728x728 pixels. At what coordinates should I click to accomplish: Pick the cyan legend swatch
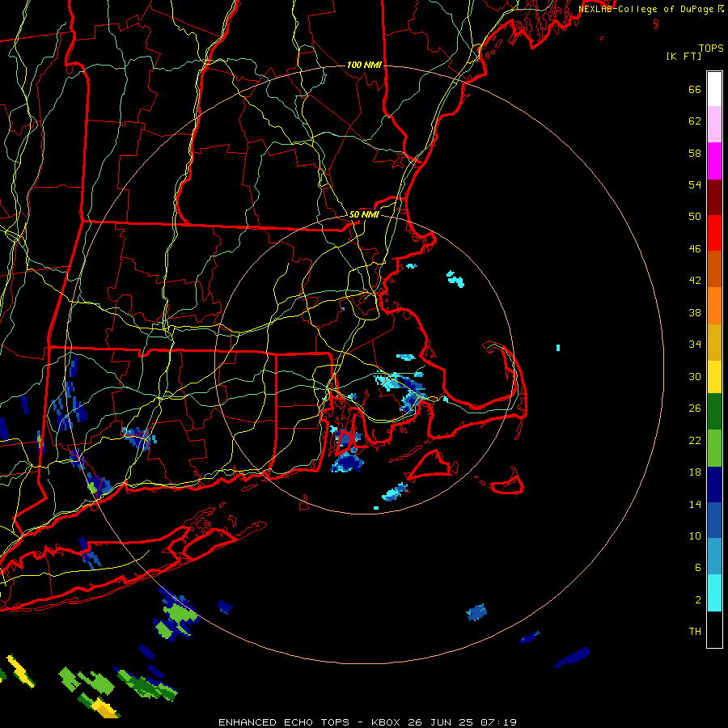pyautogui.click(x=714, y=593)
